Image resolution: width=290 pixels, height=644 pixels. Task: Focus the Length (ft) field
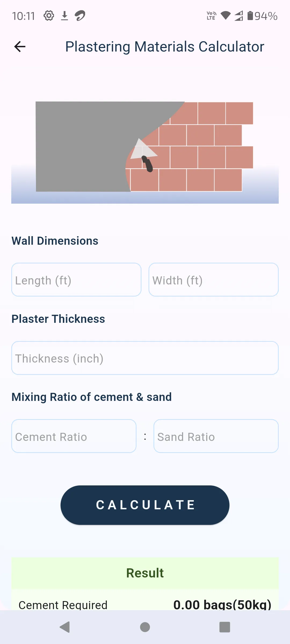coord(76,280)
